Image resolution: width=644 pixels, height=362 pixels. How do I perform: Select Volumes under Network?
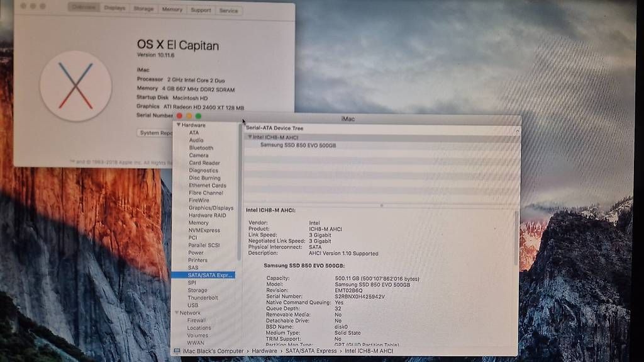coord(197,336)
